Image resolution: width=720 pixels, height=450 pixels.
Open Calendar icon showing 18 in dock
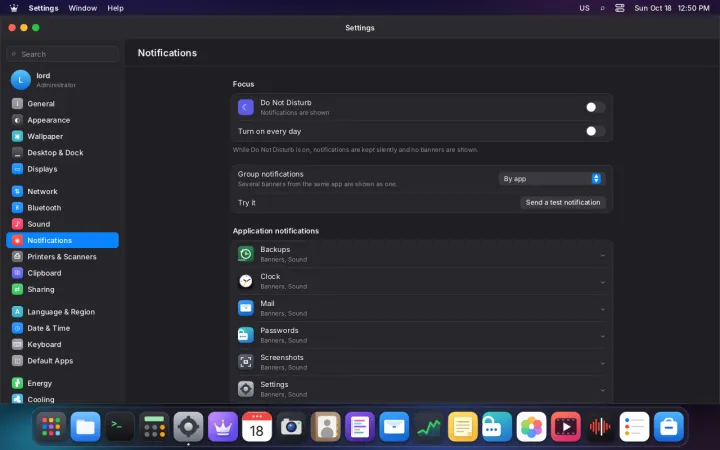click(257, 427)
